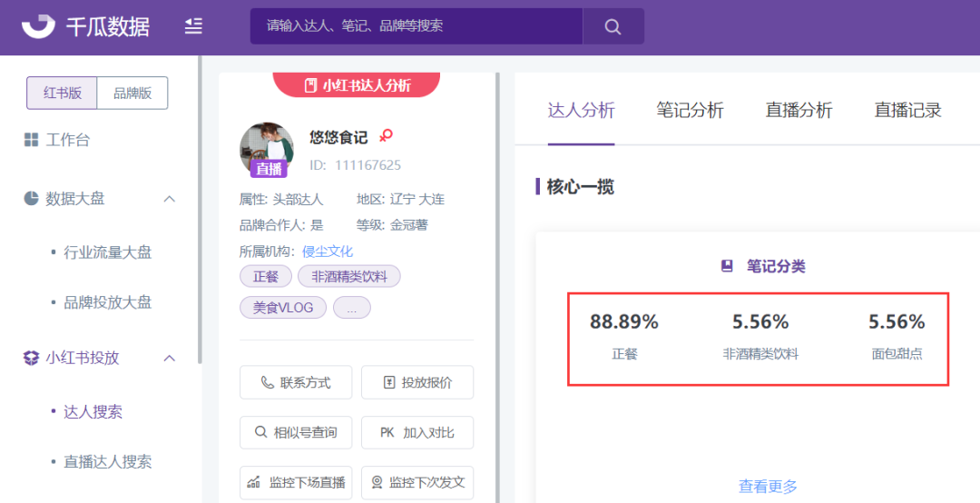Click the pink gender icon beside 悠悠食记
This screenshot has height=503, width=980.
pyautogui.click(x=387, y=135)
